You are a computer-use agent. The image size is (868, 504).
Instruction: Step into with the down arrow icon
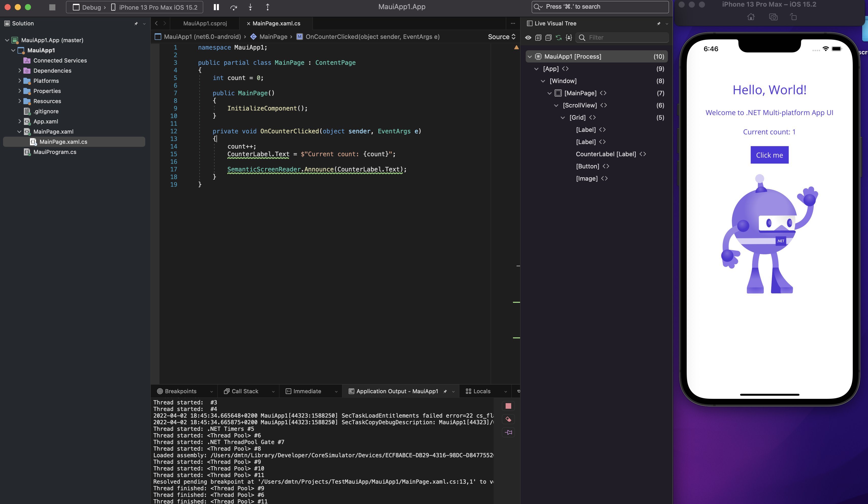[x=250, y=7]
